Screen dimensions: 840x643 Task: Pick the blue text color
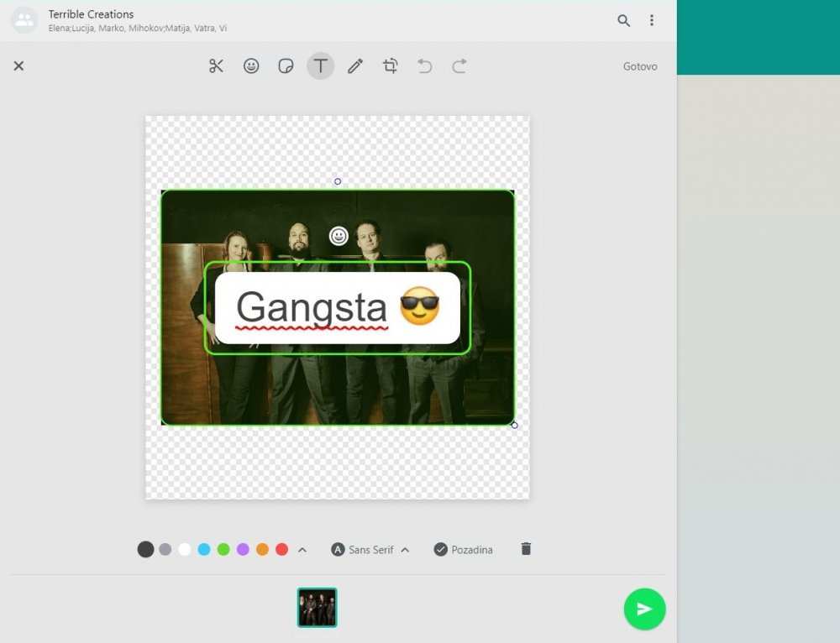point(204,549)
